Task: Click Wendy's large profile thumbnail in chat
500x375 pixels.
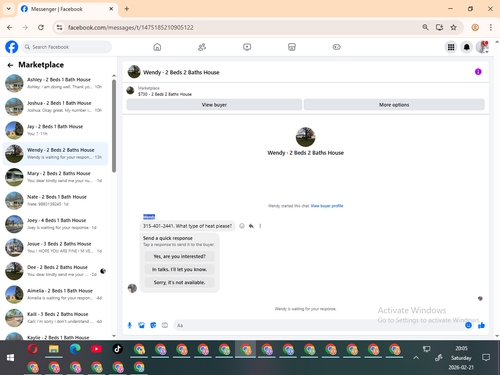Action: pyautogui.click(x=305, y=137)
